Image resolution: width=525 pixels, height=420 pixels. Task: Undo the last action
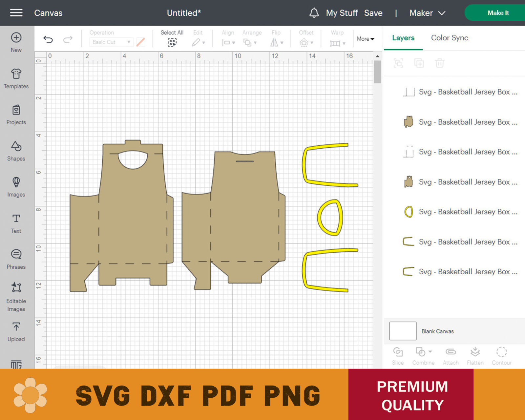[x=48, y=40]
